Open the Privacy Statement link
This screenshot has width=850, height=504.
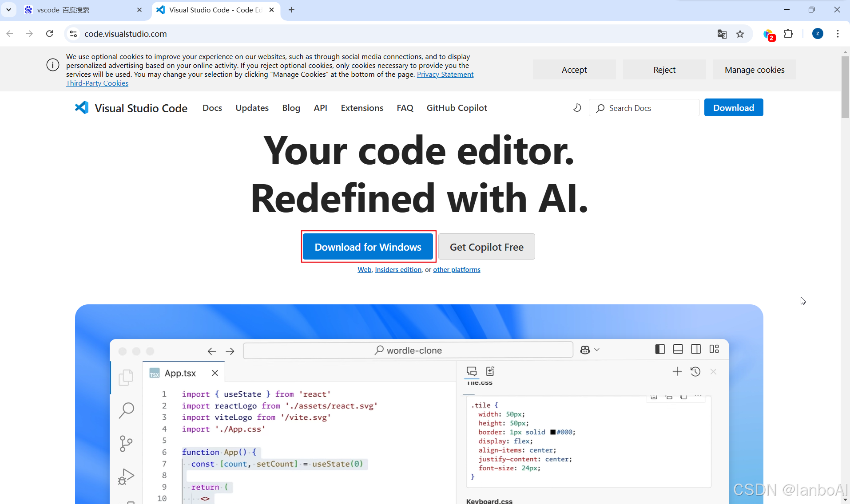point(445,74)
